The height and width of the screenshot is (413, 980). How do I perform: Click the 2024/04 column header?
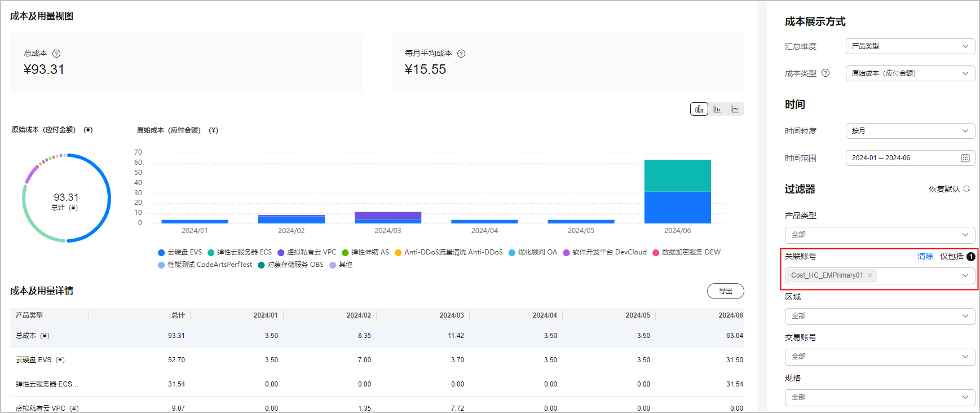pos(545,315)
